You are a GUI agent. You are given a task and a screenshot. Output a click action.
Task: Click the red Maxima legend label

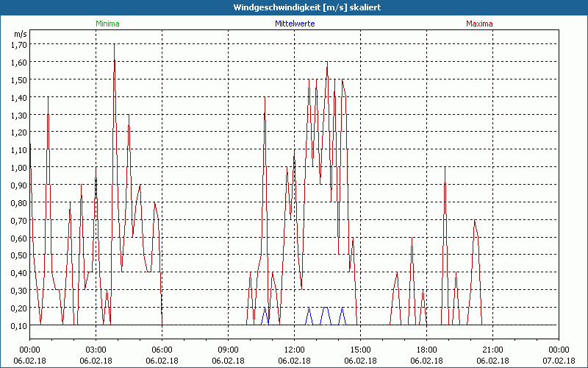pos(480,24)
